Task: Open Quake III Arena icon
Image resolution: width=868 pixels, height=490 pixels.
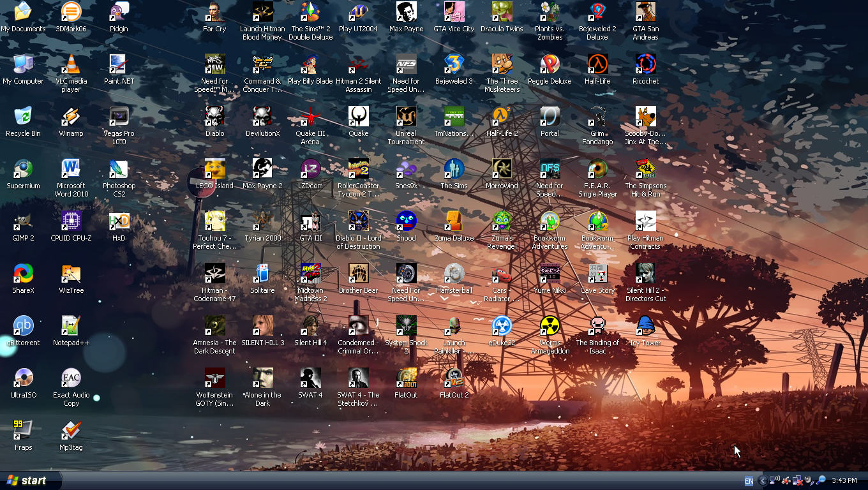Action: click(310, 116)
